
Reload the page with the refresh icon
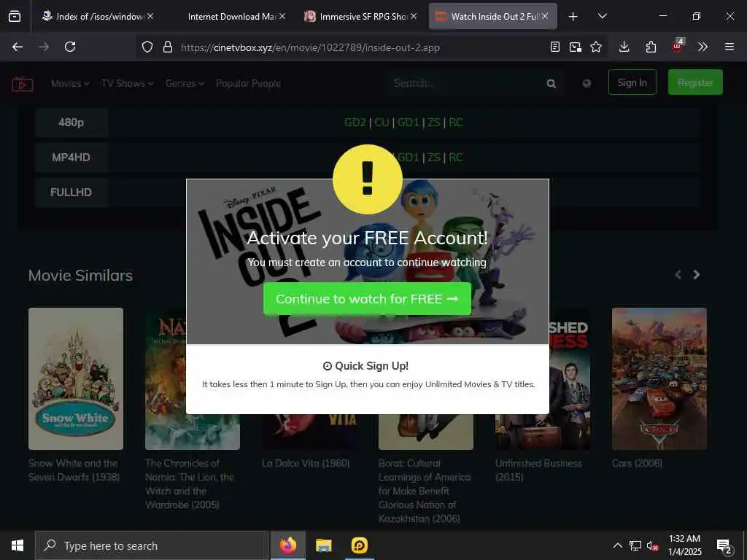[x=70, y=47]
